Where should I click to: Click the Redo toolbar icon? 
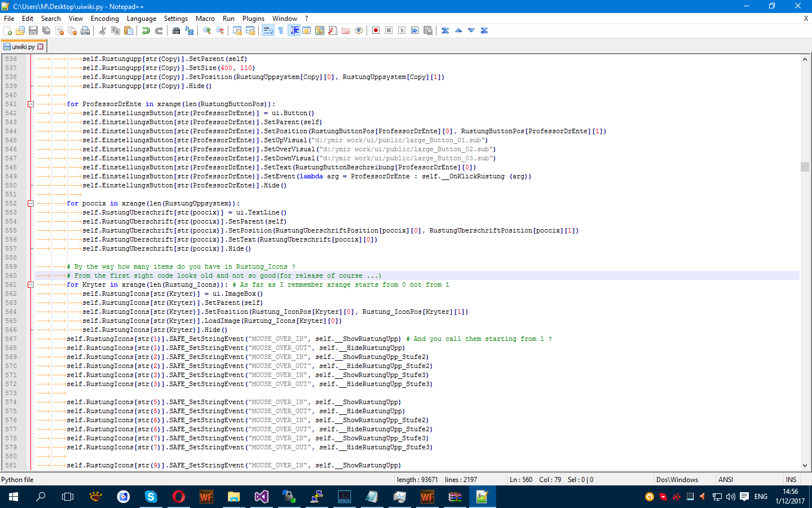click(x=159, y=30)
